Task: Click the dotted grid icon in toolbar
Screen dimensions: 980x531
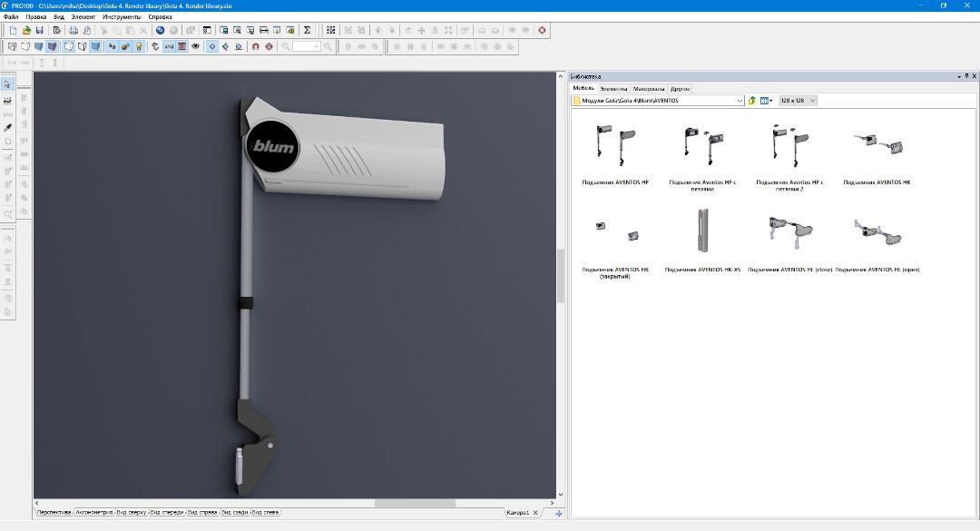Action: 331,30
